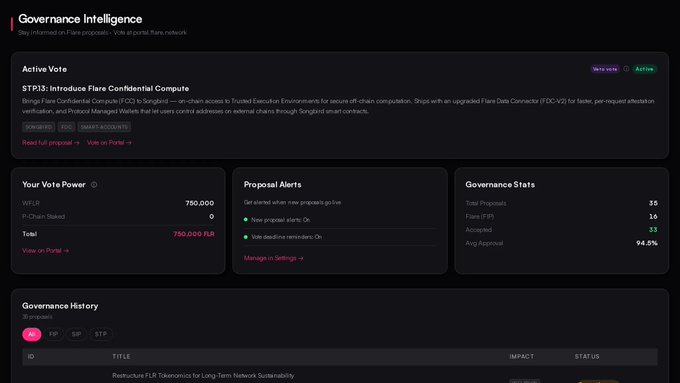Viewport: 680px width, 383px height.
Task: Click the Governance Intelligence heading
Action: click(80, 19)
